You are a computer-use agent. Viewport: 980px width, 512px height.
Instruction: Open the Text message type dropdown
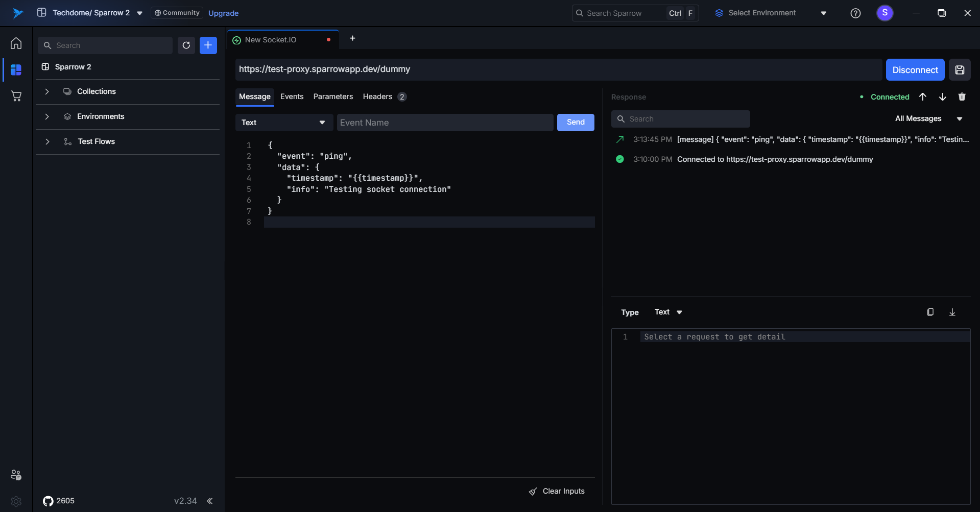tap(283, 123)
